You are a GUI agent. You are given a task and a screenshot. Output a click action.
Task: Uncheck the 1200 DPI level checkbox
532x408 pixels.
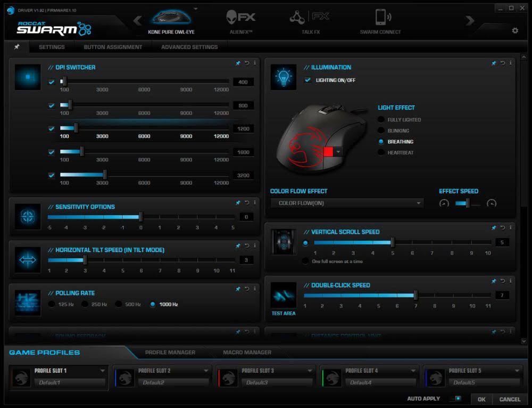coord(52,129)
